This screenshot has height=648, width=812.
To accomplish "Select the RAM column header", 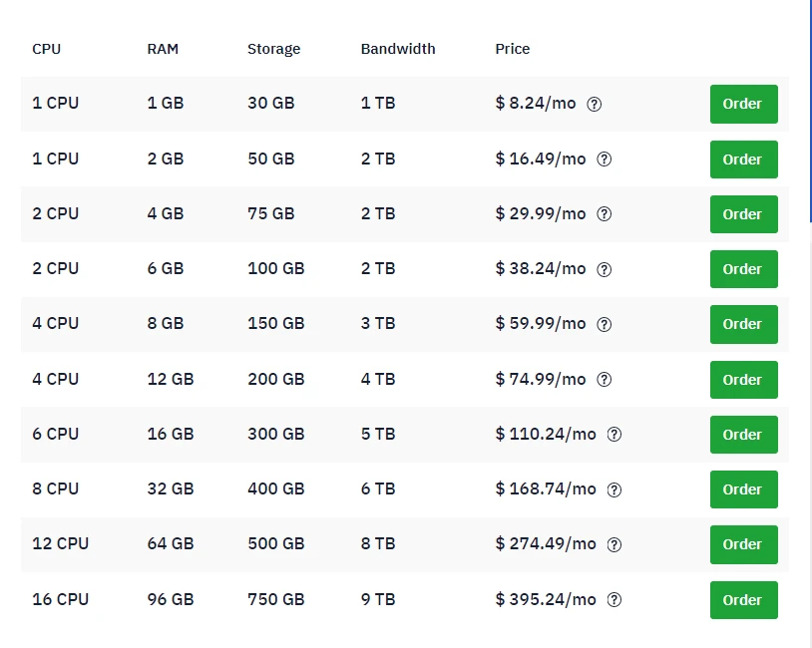I will (163, 48).
